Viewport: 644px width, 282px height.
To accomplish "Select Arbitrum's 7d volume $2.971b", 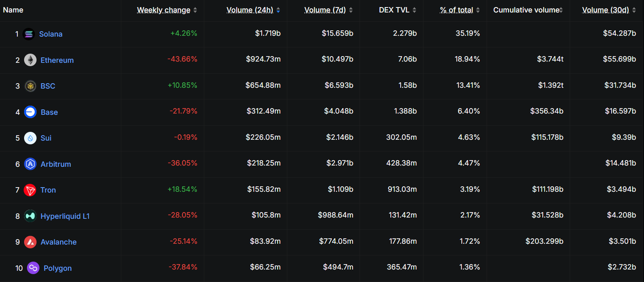I will coord(339,163).
